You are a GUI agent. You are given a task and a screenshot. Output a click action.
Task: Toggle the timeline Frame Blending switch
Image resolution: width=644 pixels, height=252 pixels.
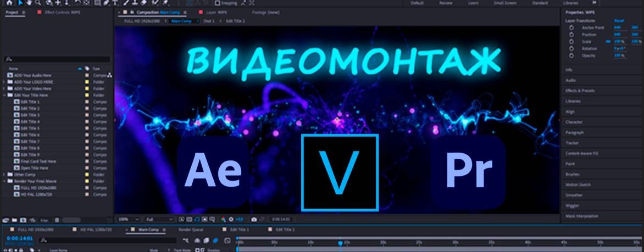coord(206,240)
